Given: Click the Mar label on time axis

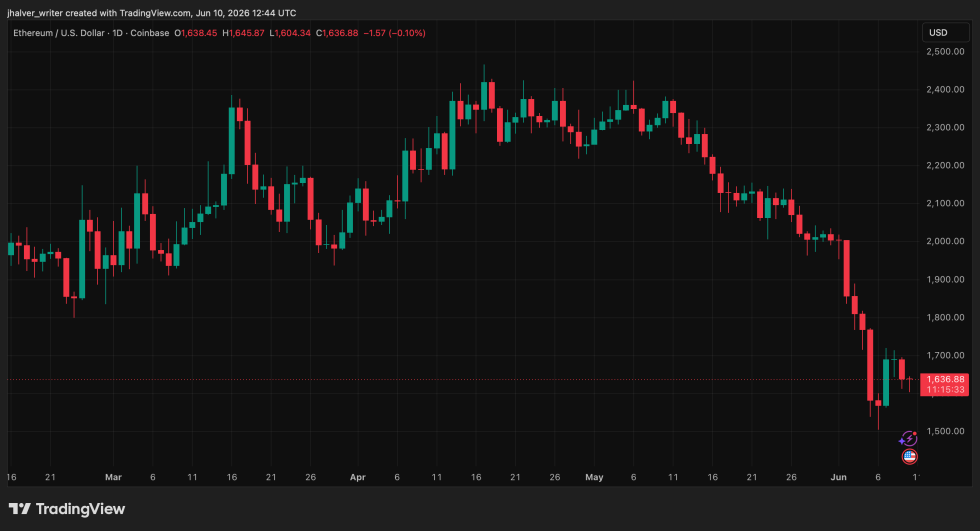Looking at the screenshot, I should 113,477.
